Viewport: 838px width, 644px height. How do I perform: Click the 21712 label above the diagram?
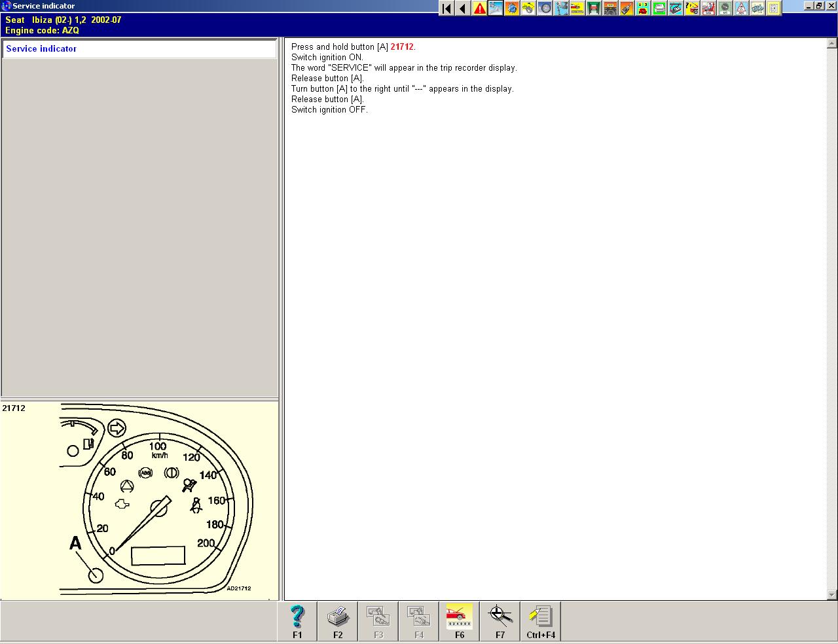click(x=14, y=408)
